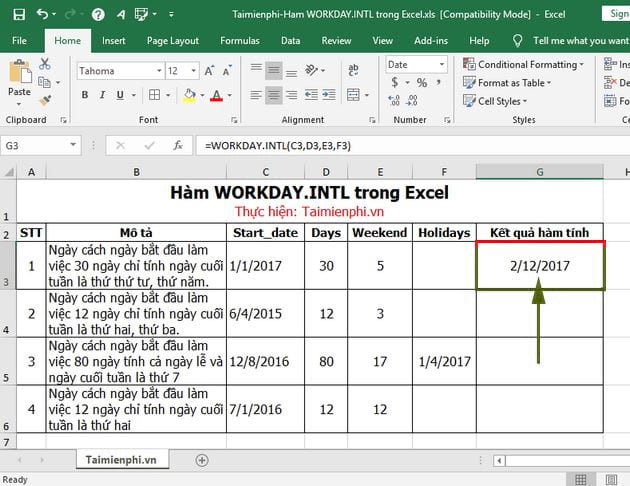The height and width of the screenshot is (486, 630).
Task: Open the Tahoma font name dropdown
Action: pos(159,71)
